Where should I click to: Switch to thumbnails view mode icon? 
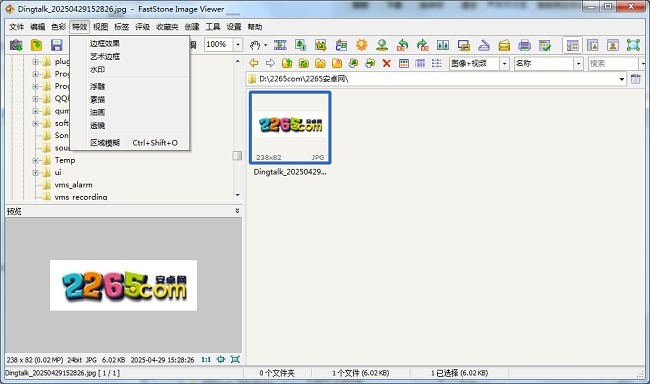pyautogui.click(x=403, y=63)
